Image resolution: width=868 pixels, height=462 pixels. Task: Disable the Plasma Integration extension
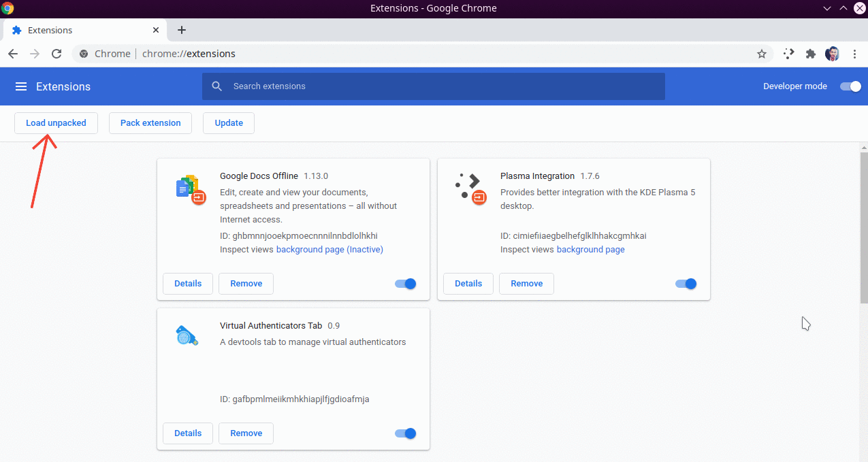(686, 284)
